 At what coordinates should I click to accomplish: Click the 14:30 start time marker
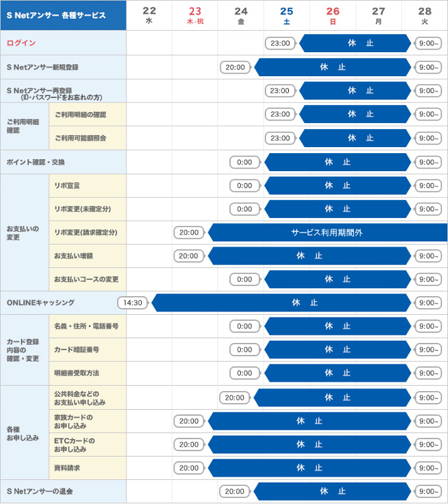(133, 302)
